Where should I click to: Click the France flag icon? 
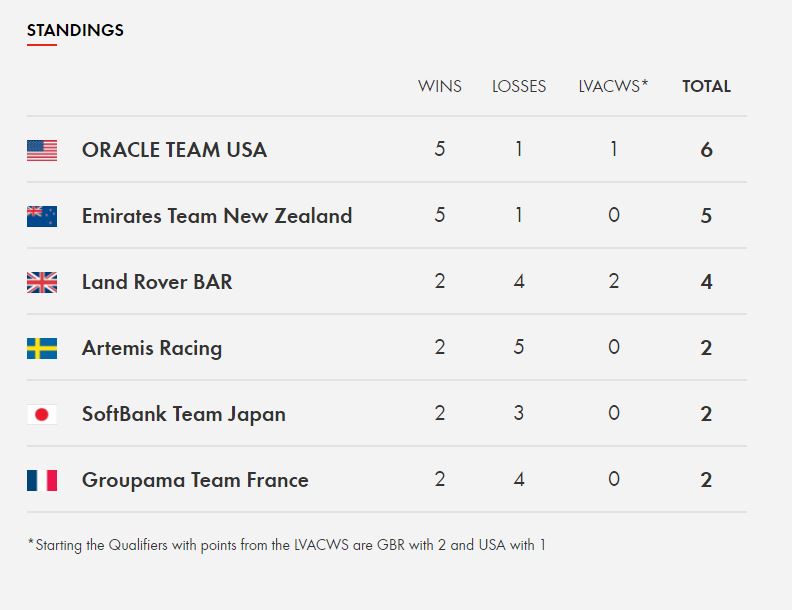(42, 481)
